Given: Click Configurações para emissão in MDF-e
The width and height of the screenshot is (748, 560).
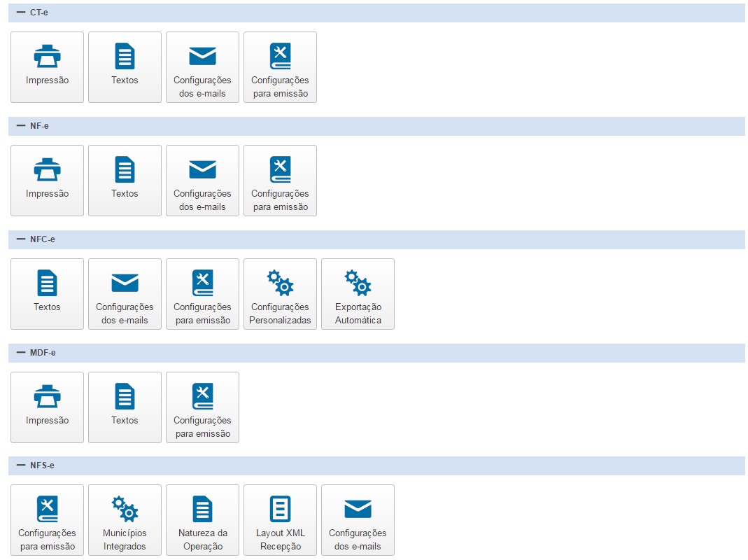Looking at the screenshot, I should point(202,407).
